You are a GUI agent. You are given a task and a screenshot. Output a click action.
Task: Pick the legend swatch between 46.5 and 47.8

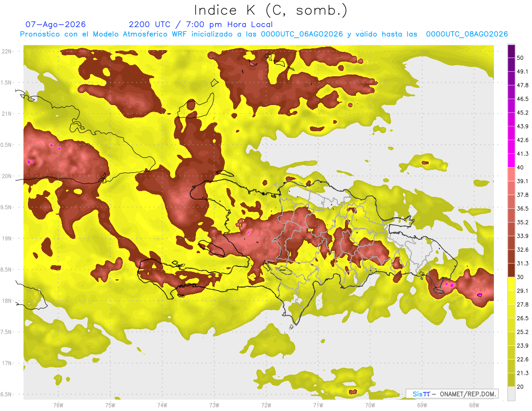511,92
